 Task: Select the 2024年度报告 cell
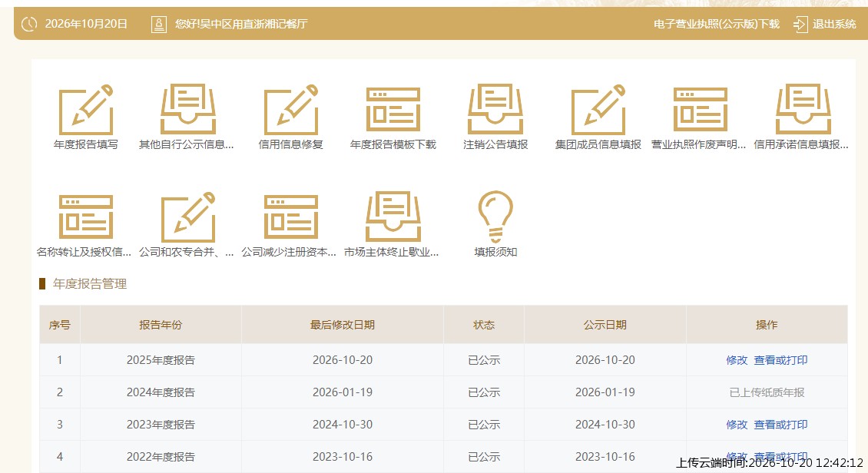pos(161,392)
